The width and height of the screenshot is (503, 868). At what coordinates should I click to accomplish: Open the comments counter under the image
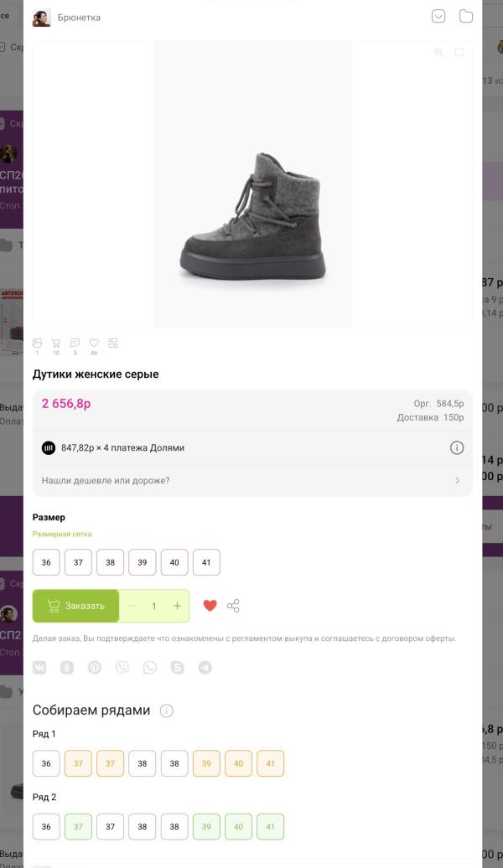(x=75, y=344)
